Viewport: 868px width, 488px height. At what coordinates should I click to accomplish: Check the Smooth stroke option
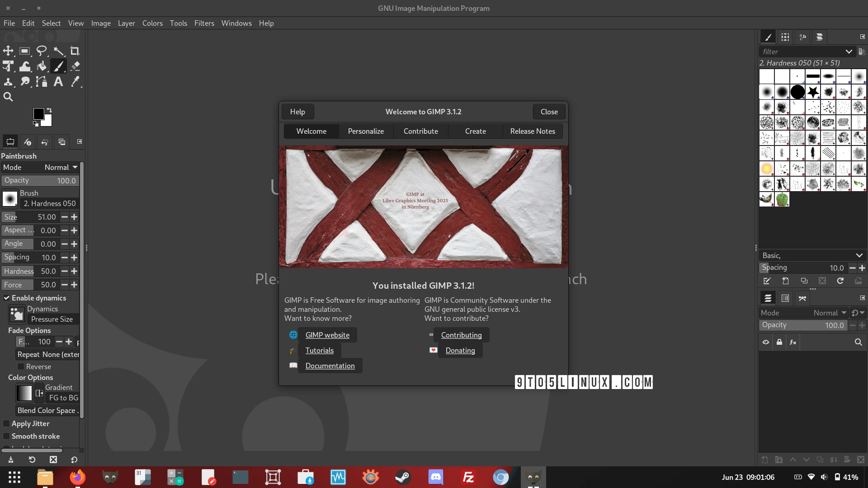coord(7,436)
